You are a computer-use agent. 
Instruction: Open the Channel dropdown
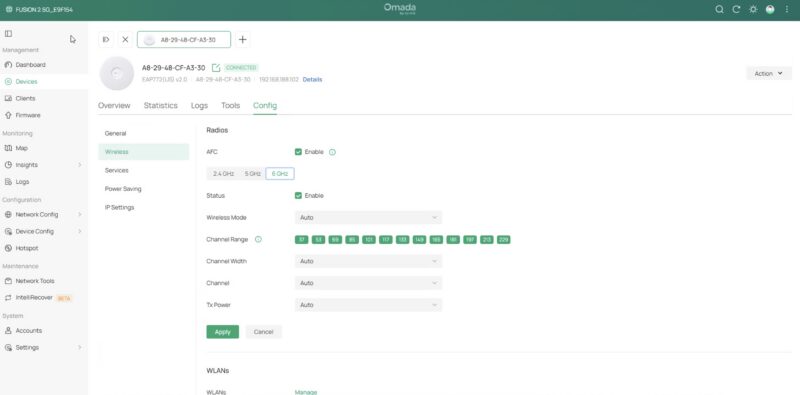tap(368, 283)
